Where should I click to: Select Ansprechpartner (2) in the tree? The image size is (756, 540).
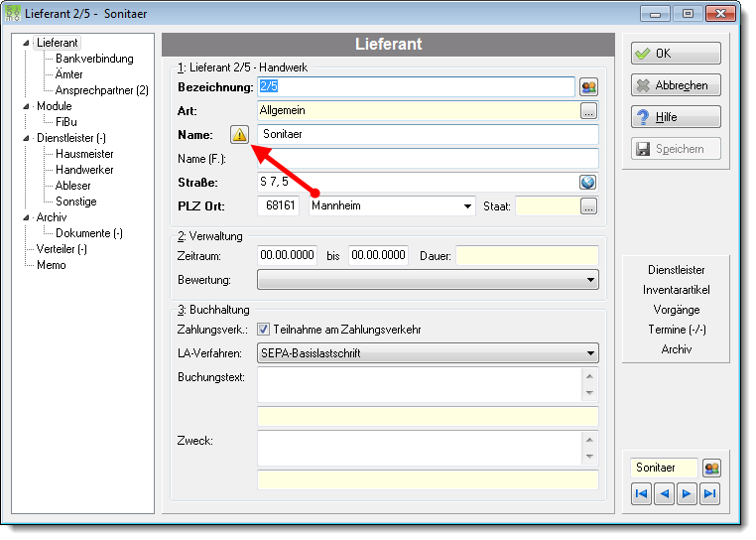point(102,90)
